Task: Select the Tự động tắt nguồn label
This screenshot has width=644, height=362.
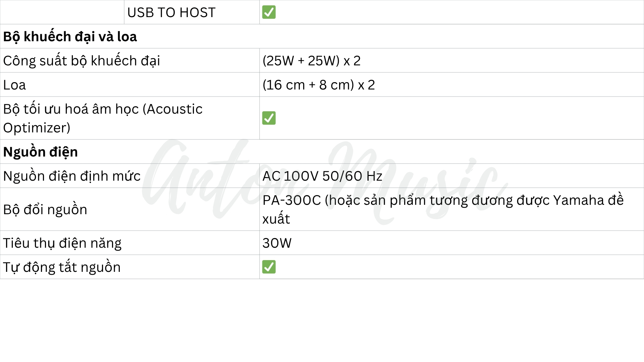Action: 62,267
